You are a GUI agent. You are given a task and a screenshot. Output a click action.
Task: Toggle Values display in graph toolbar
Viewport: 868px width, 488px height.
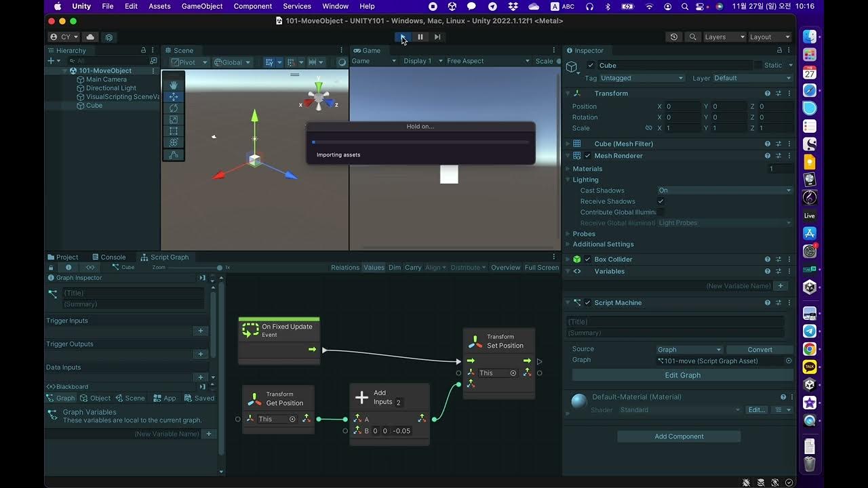point(374,267)
